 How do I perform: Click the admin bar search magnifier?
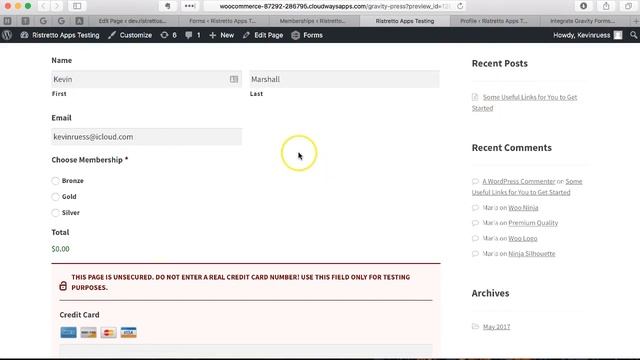[x=633, y=35]
